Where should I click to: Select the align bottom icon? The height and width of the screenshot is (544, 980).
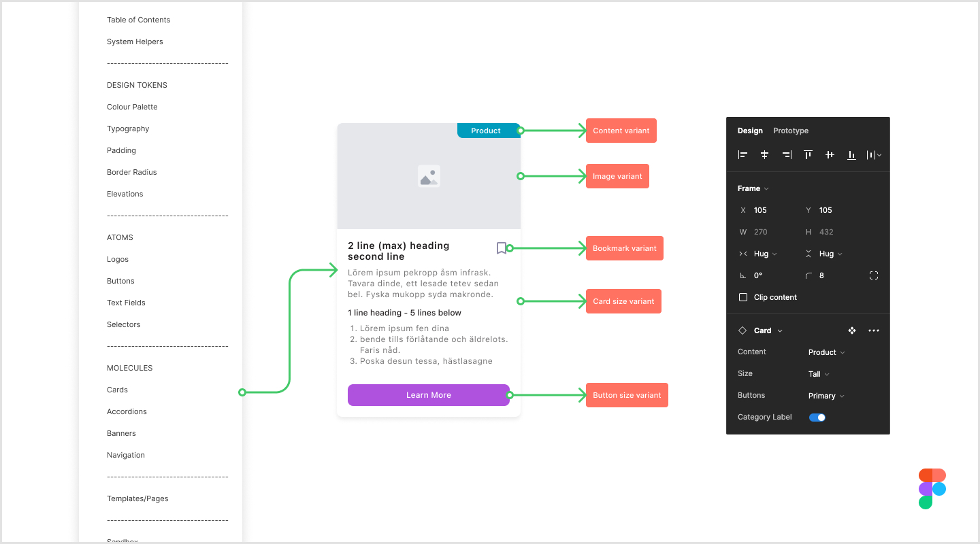click(851, 154)
